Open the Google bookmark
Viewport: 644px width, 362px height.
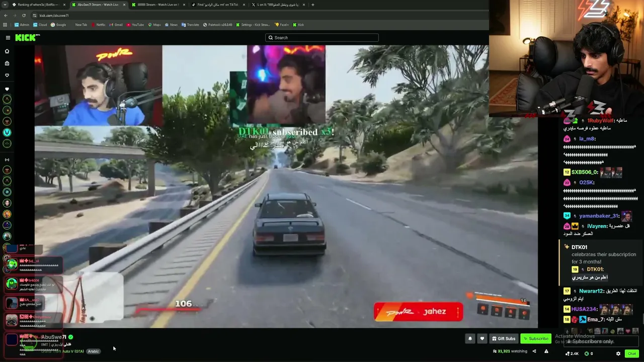58,25
